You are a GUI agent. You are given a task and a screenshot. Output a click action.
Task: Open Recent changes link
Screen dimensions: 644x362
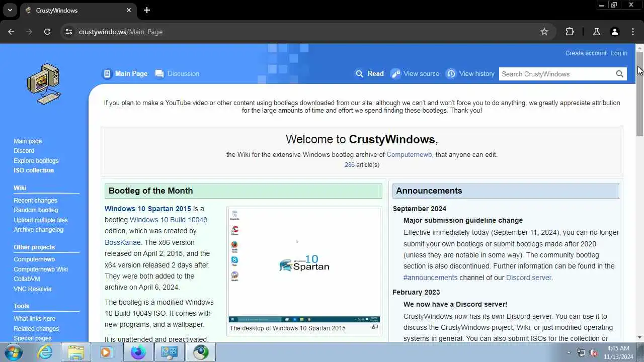tap(35, 201)
